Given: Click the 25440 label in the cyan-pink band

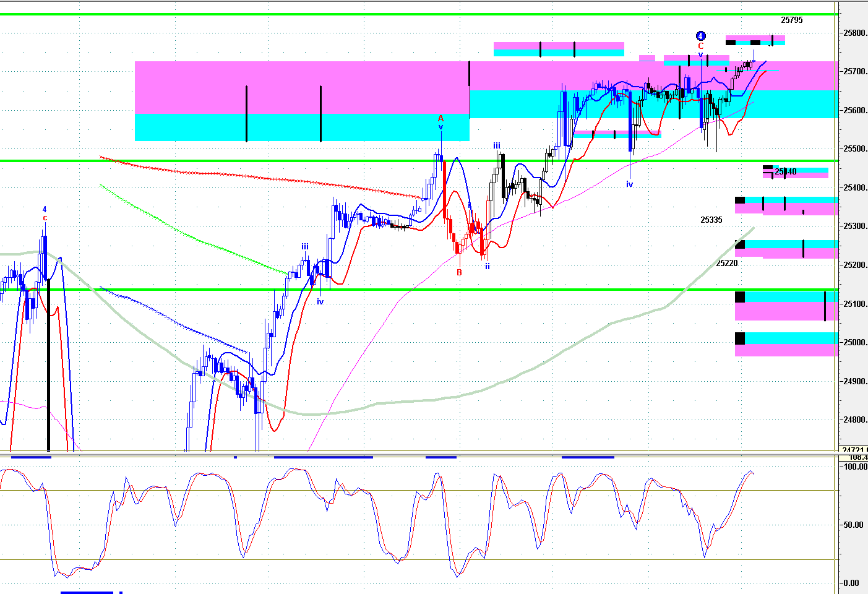Looking at the screenshot, I should 785,171.
